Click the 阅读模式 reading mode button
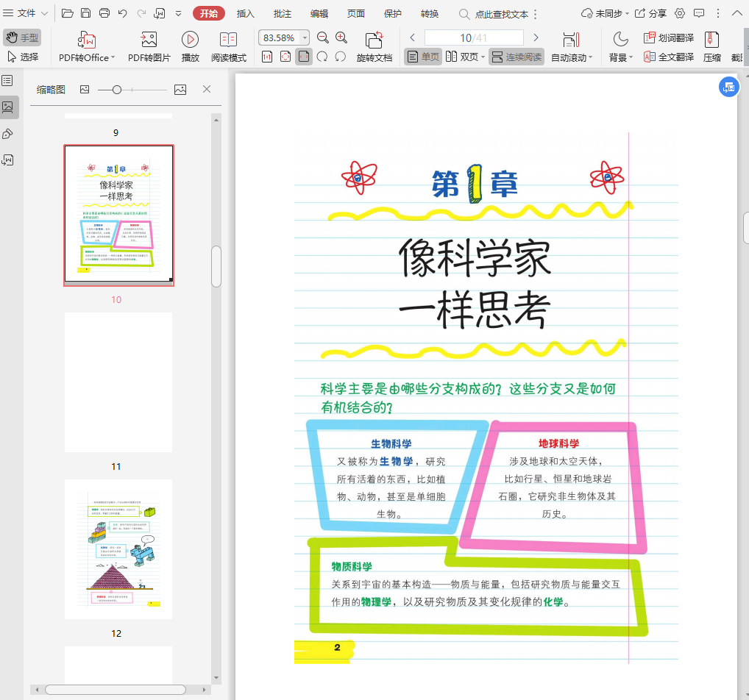 tap(228, 46)
